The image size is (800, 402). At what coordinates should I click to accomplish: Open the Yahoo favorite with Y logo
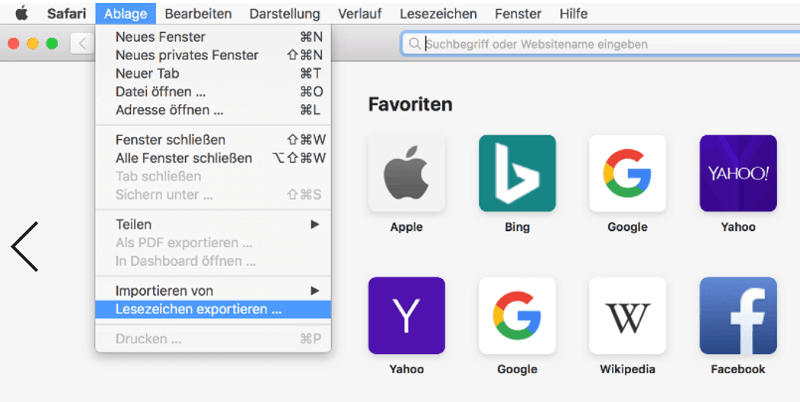(x=407, y=315)
